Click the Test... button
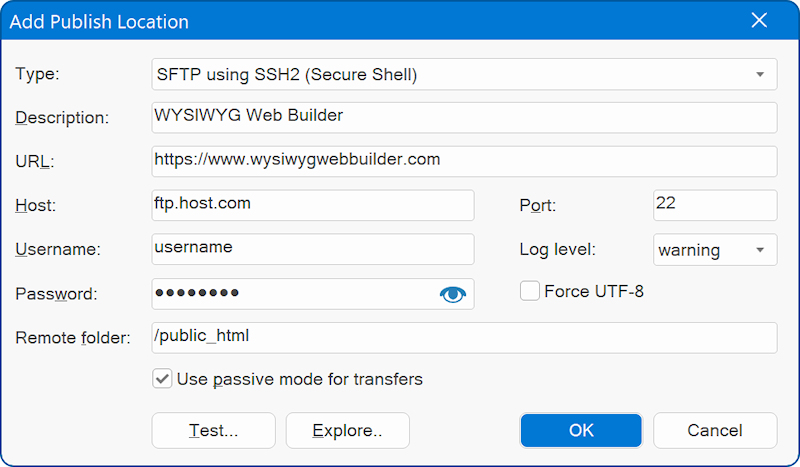 [213, 431]
